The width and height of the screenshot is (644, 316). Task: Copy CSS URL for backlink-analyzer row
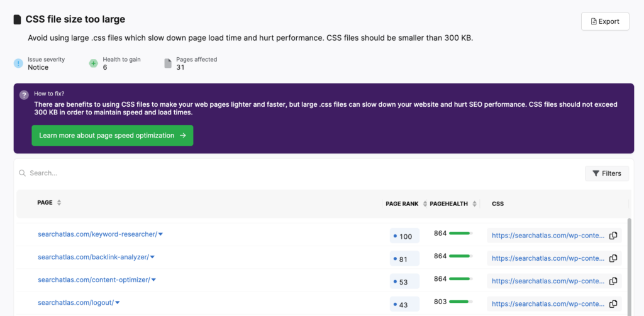tap(613, 258)
